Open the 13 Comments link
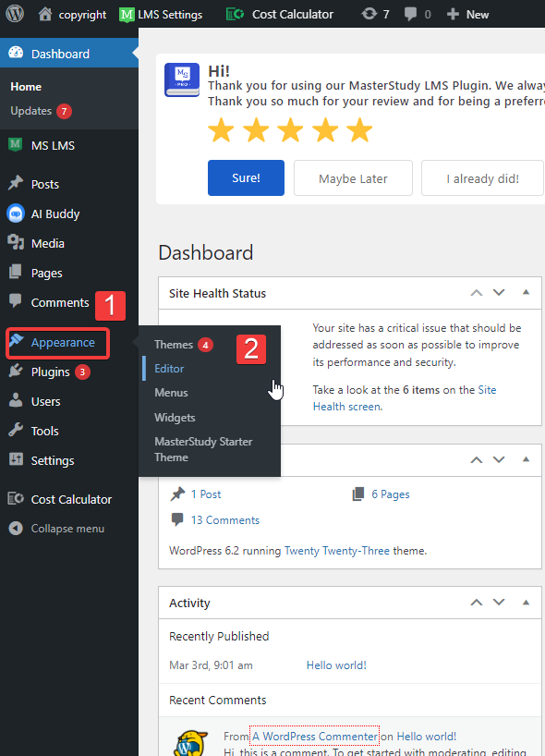This screenshot has height=756, width=545. 225,520
